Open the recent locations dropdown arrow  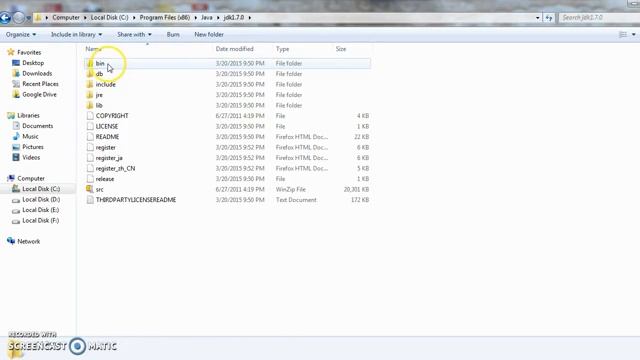point(28,18)
